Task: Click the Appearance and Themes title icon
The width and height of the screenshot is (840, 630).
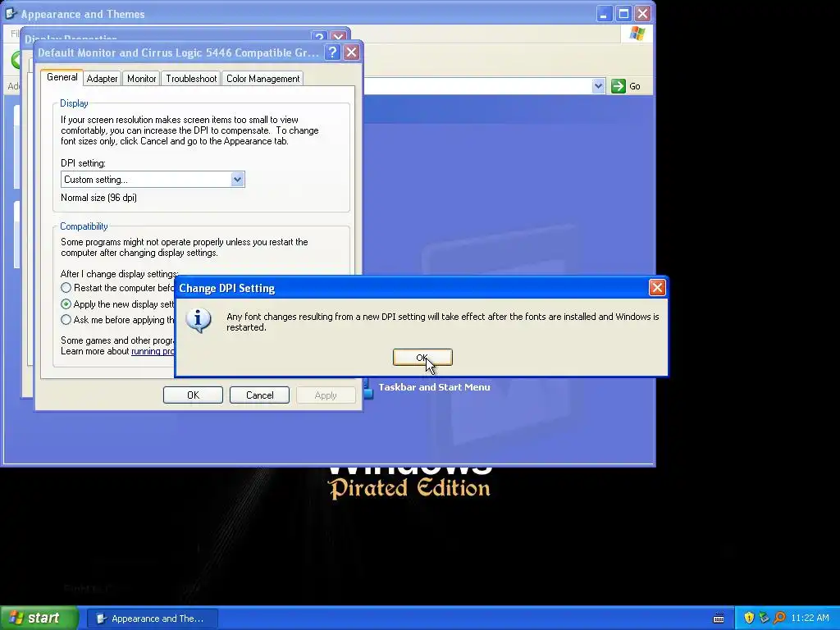Action: tap(11, 13)
